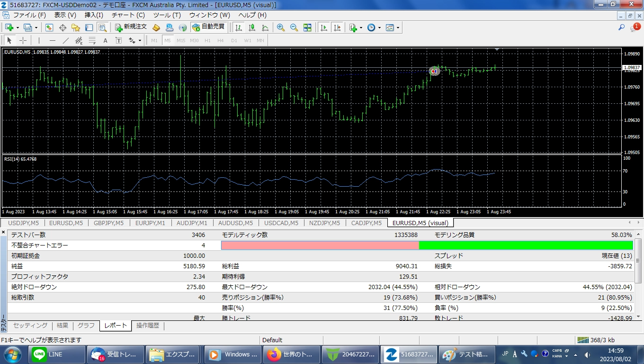Toggle the chart shift button

click(x=337, y=27)
